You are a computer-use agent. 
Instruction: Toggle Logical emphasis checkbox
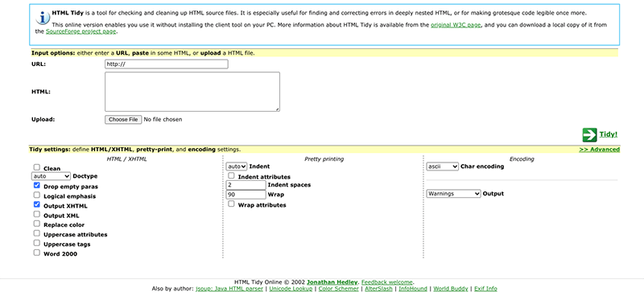[37, 195]
